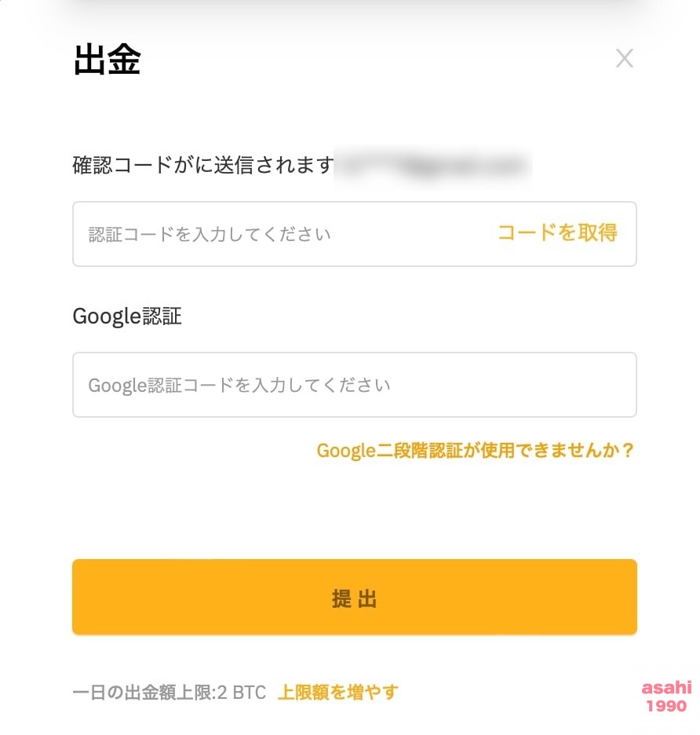Click the 出金 dialog title
The image size is (700, 735).
(x=108, y=60)
